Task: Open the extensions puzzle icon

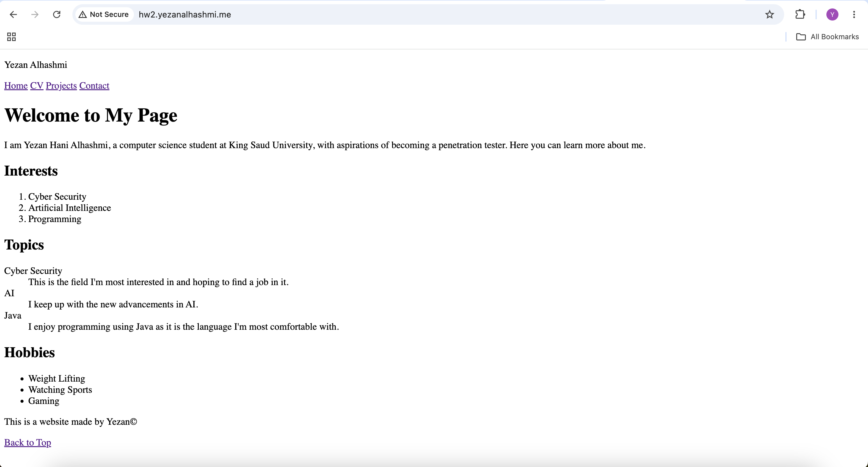Action: pos(800,14)
